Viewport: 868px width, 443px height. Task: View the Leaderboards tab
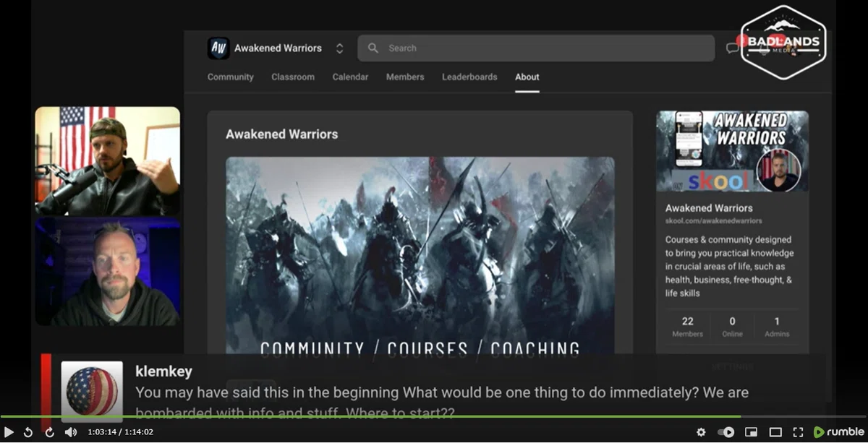(x=469, y=77)
